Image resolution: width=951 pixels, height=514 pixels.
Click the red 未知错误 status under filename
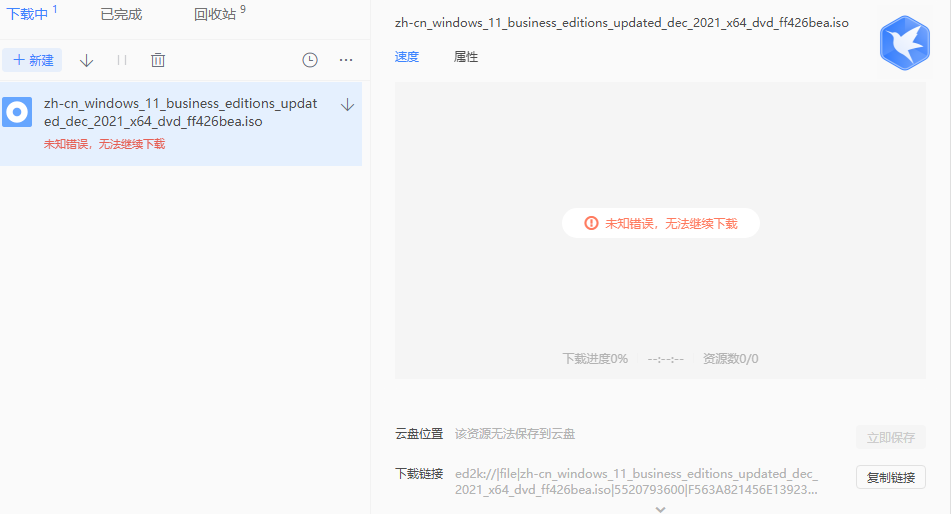pyautogui.click(x=104, y=144)
